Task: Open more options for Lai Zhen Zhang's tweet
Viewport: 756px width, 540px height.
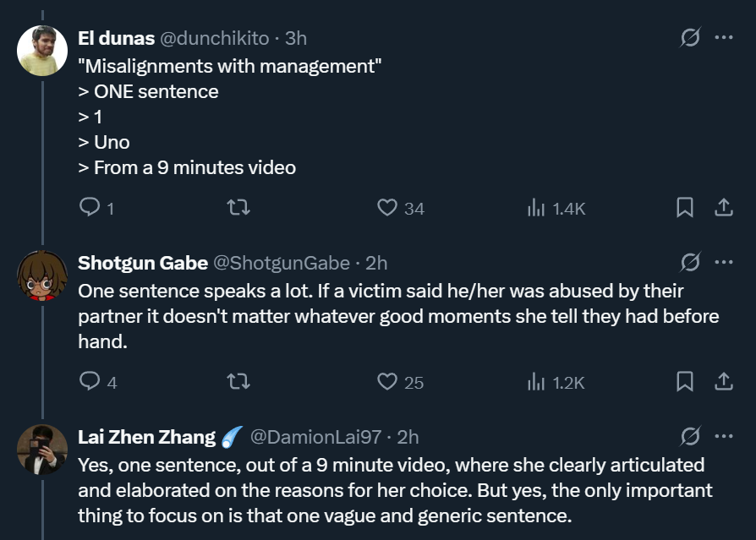Action: (724, 437)
